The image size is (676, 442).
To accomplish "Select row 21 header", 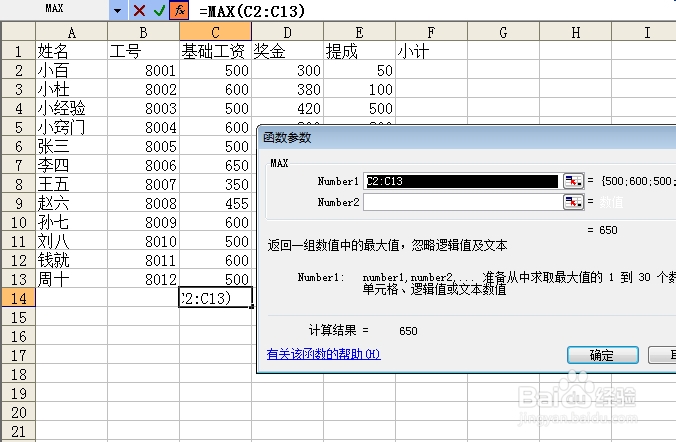I will (18, 431).
